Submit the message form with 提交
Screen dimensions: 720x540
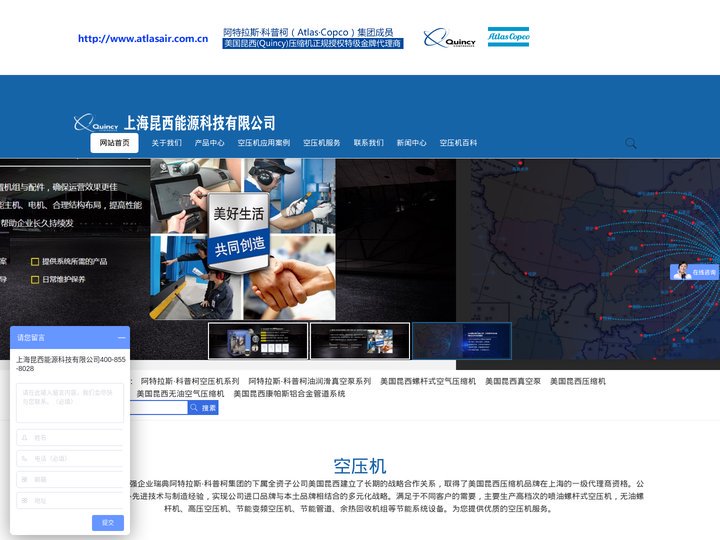tap(108, 523)
